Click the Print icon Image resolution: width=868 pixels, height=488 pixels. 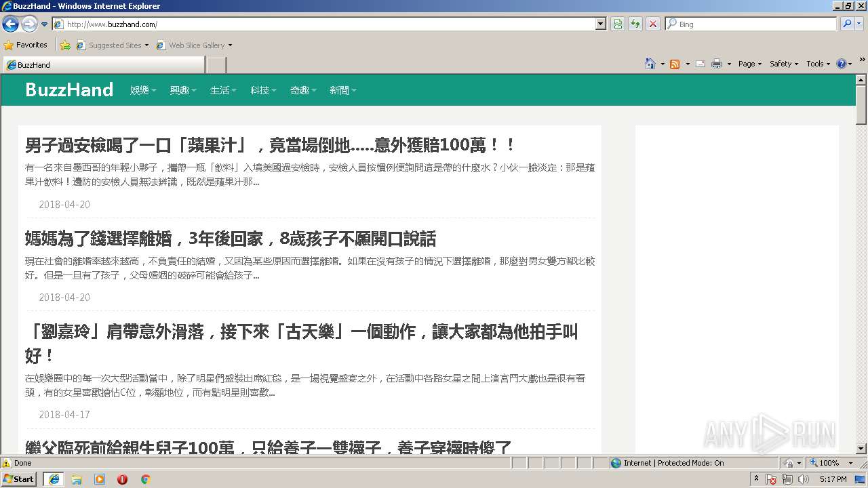717,64
